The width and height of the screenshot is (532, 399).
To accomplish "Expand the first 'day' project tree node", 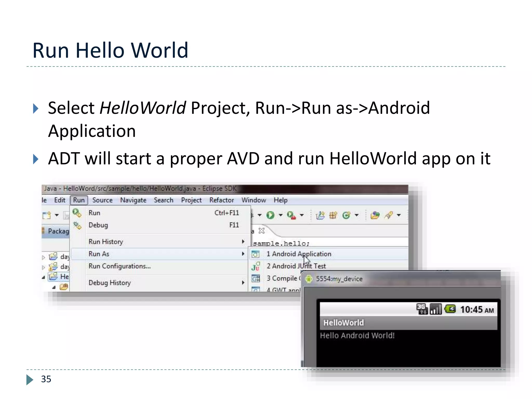I will 43,257.
